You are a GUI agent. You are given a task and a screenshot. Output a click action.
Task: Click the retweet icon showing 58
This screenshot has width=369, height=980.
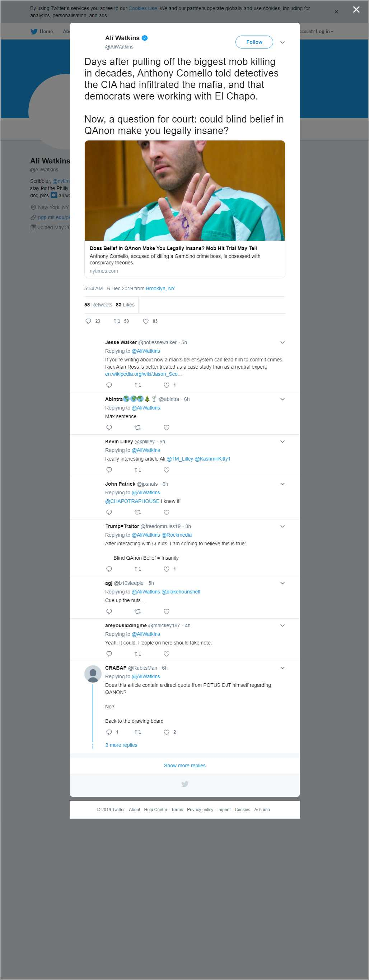point(117,321)
